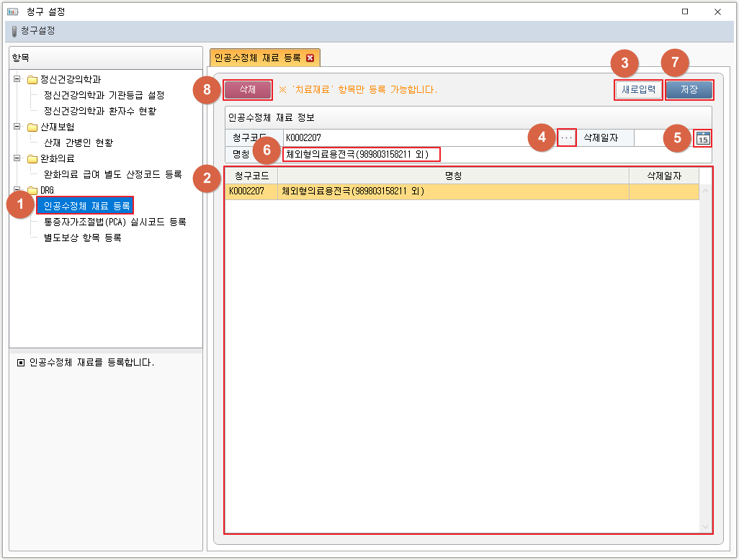The image size is (739, 560).
Task: Close the 인공수정체 재료 등록 tab
Action: (x=310, y=58)
